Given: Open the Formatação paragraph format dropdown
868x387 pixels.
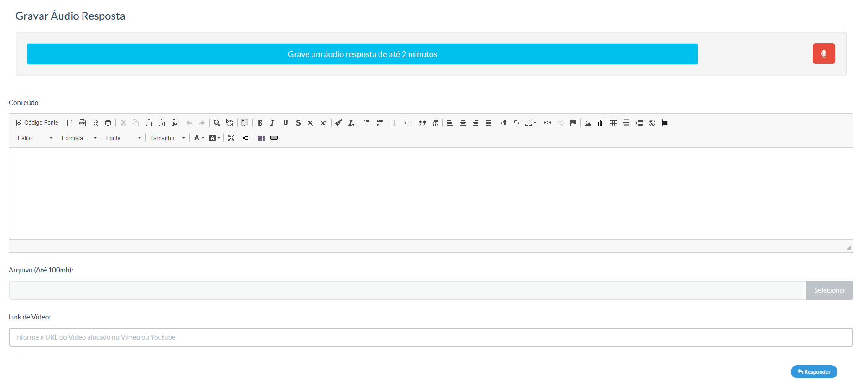Looking at the screenshot, I should point(79,138).
